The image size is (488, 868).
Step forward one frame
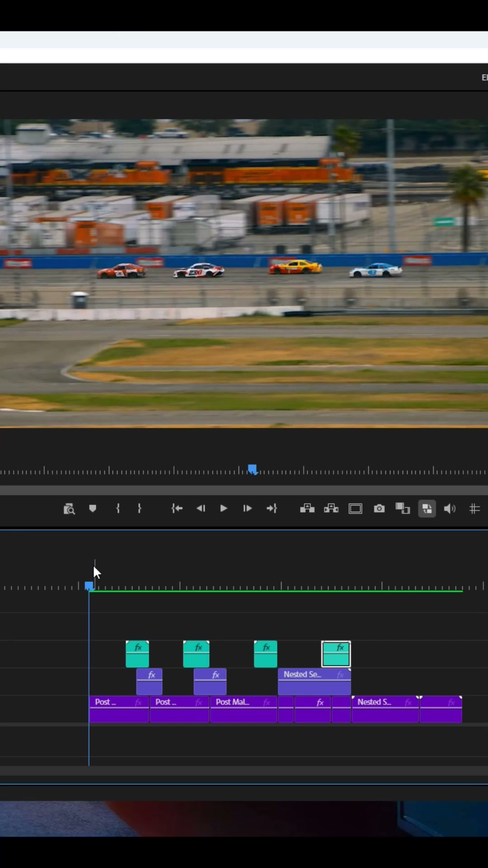[x=247, y=509]
